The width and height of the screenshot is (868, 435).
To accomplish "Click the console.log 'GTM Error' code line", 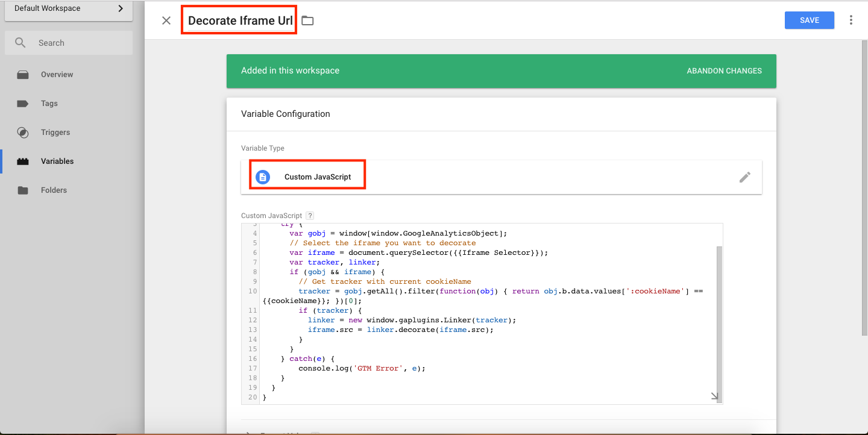I will tap(362, 368).
